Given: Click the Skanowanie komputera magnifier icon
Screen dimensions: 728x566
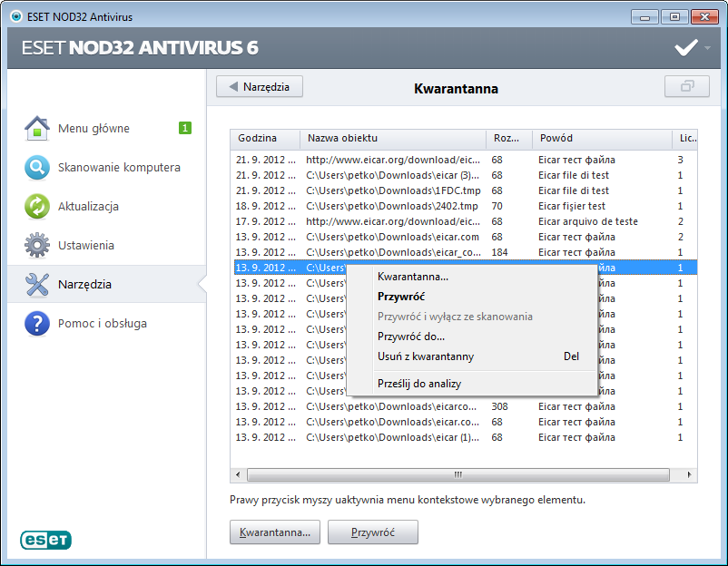Looking at the screenshot, I should 37,167.
